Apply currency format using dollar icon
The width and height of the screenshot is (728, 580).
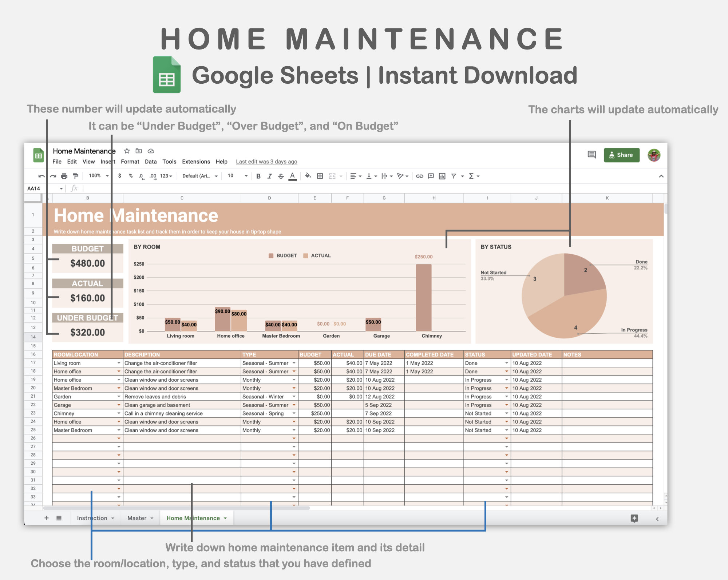click(119, 176)
